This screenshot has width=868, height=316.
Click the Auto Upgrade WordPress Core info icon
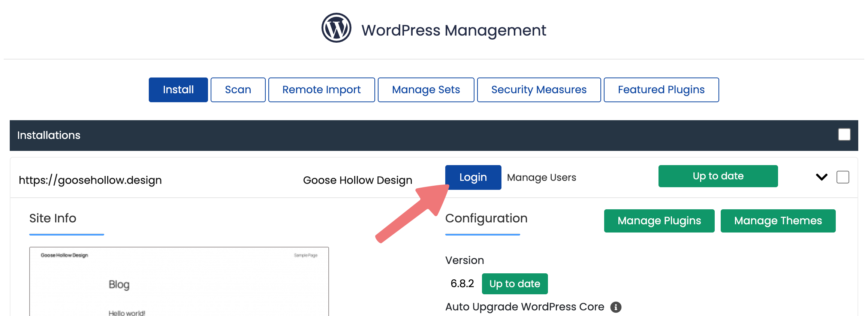coord(616,307)
